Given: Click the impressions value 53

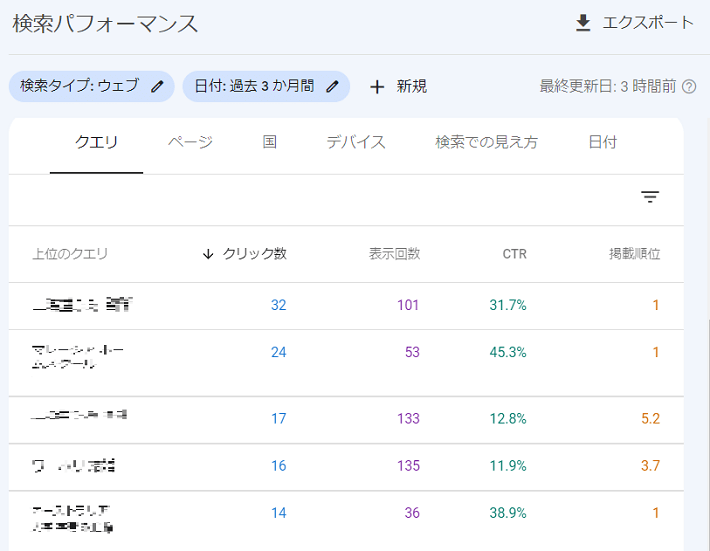Looking at the screenshot, I should tap(412, 352).
